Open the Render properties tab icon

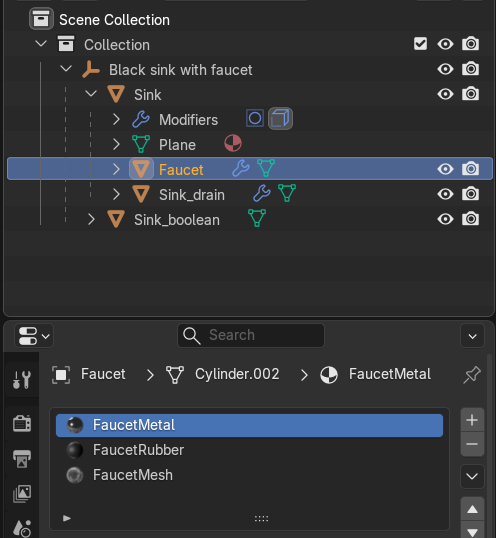point(22,423)
